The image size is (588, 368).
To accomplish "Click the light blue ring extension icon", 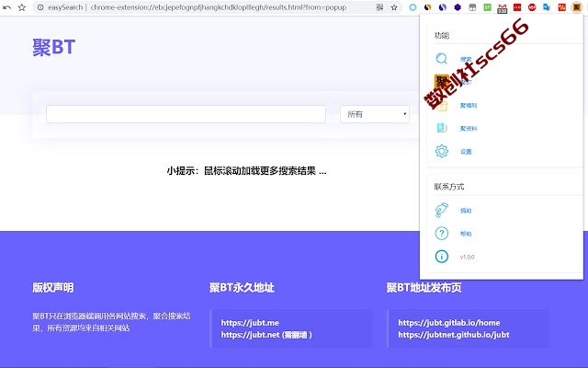I will (413, 7).
